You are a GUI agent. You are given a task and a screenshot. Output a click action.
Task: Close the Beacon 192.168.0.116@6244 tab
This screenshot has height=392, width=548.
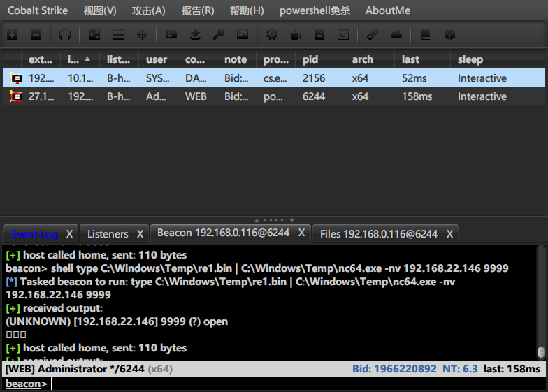(302, 233)
